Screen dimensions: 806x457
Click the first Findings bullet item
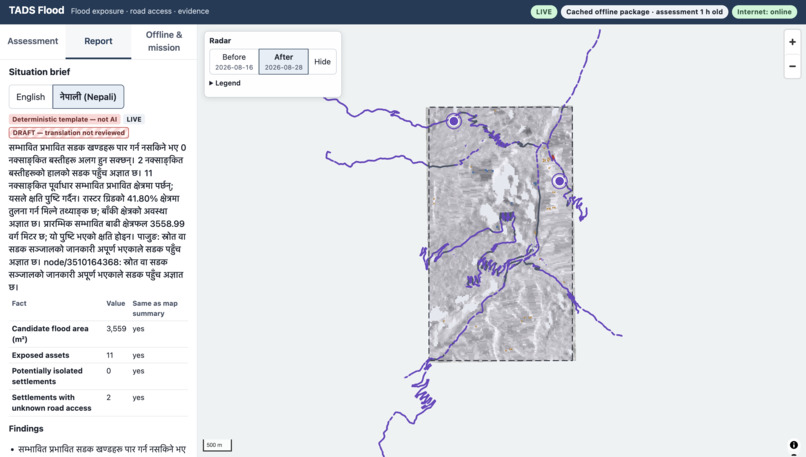[102, 449]
